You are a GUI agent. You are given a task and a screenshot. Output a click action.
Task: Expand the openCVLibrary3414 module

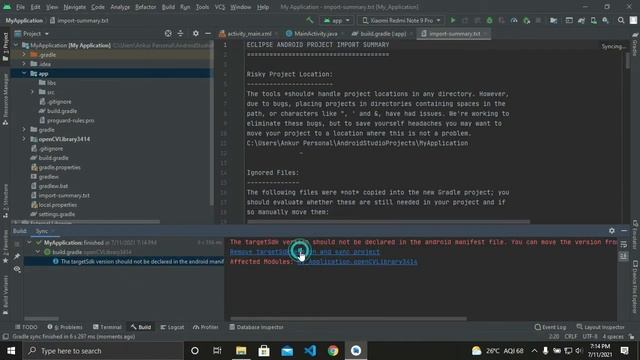point(24,139)
